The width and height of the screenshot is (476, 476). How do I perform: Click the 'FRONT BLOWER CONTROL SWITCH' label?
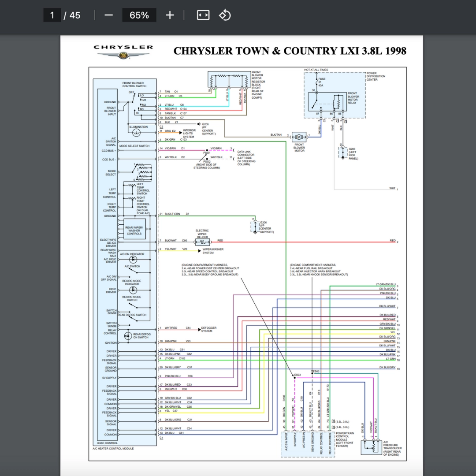click(134, 84)
